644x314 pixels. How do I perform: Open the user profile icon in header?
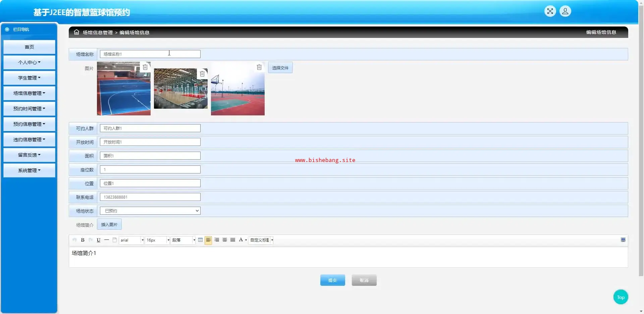click(x=565, y=11)
